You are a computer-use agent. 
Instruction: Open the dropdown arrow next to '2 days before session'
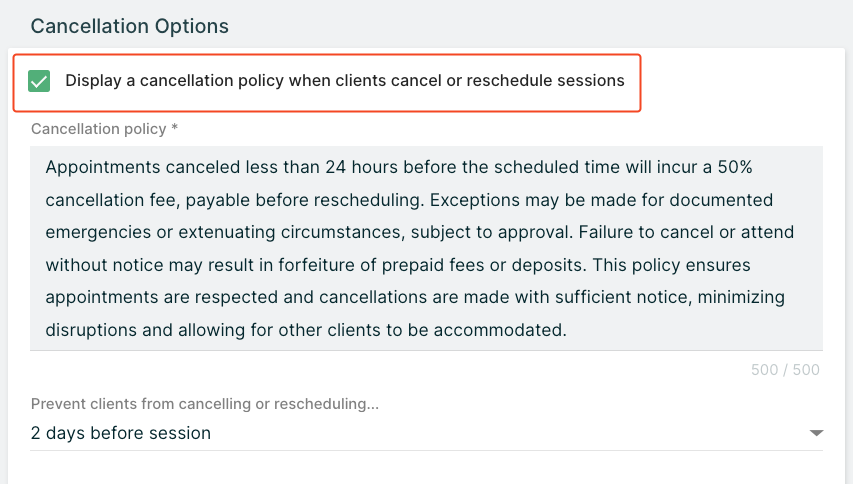point(816,433)
